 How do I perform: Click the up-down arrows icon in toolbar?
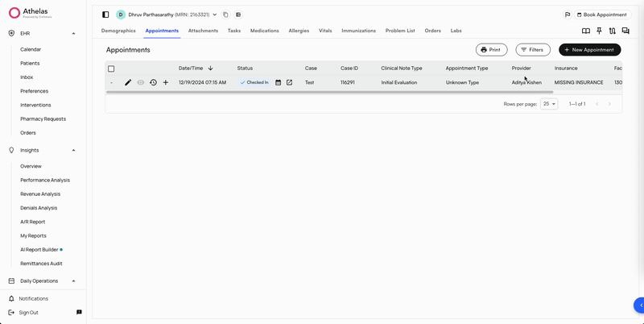point(613,31)
